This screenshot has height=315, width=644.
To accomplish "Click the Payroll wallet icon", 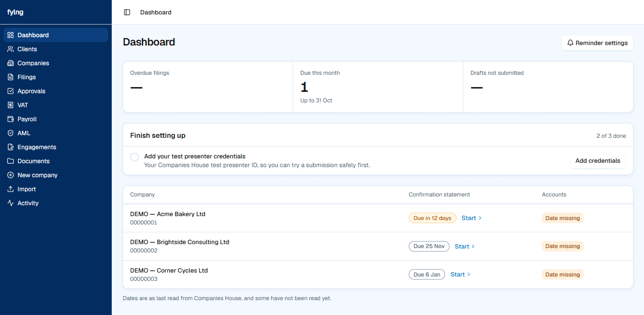I will 11,119.
